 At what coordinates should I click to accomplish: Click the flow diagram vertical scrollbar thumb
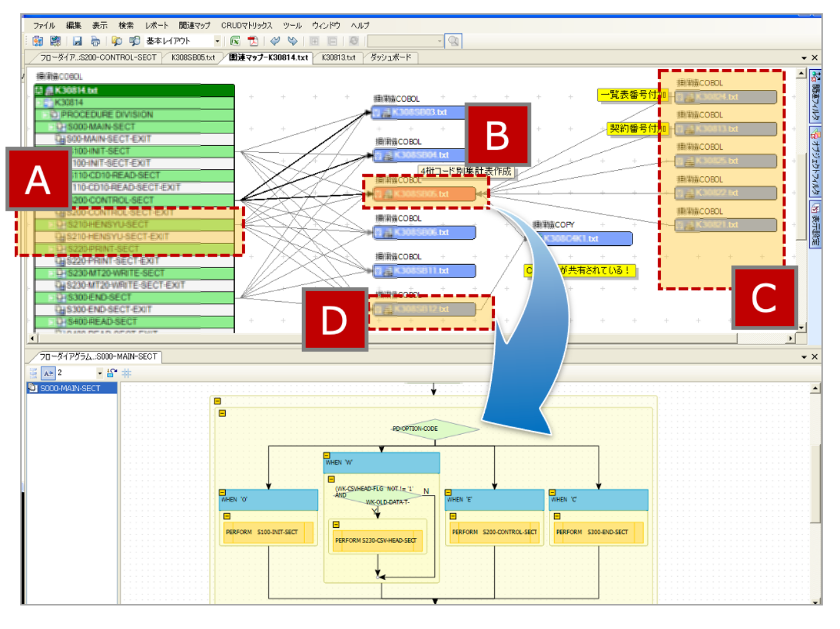[815, 483]
